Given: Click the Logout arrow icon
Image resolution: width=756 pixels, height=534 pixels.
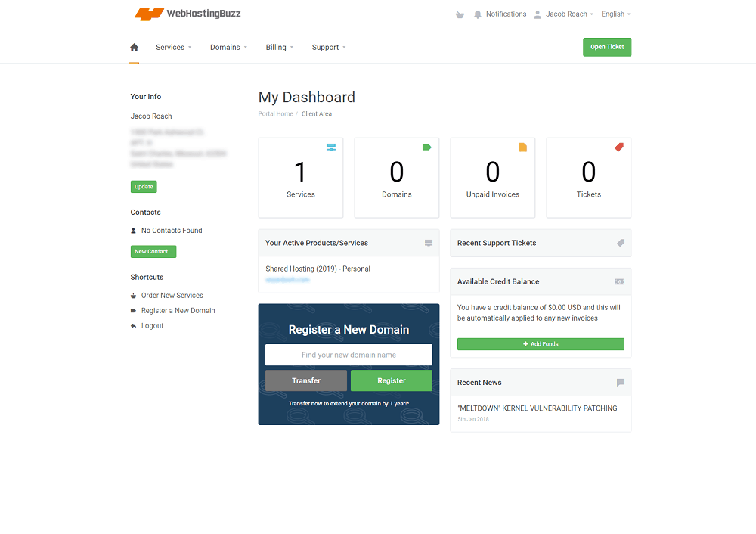Looking at the screenshot, I should click(134, 326).
